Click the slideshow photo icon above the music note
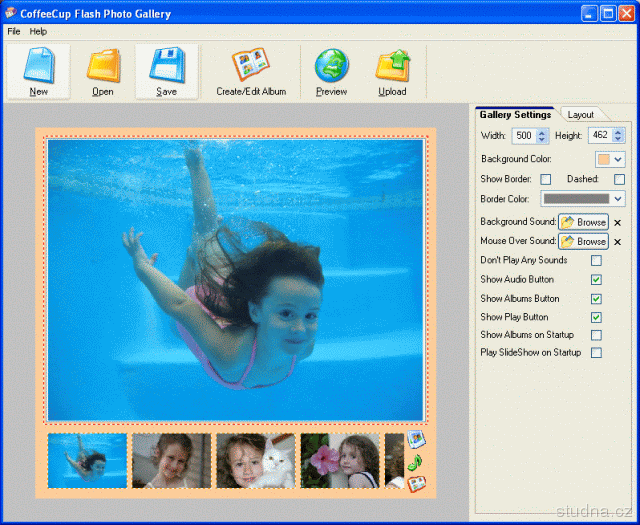This screenshot has width=640, height=525. tap(416, 441)
